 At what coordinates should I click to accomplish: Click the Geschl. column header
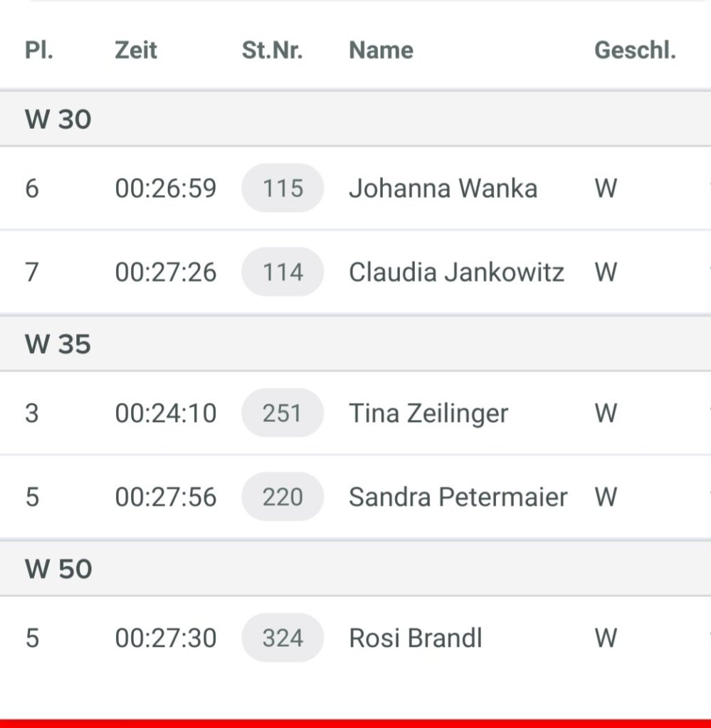pos(635,51)
